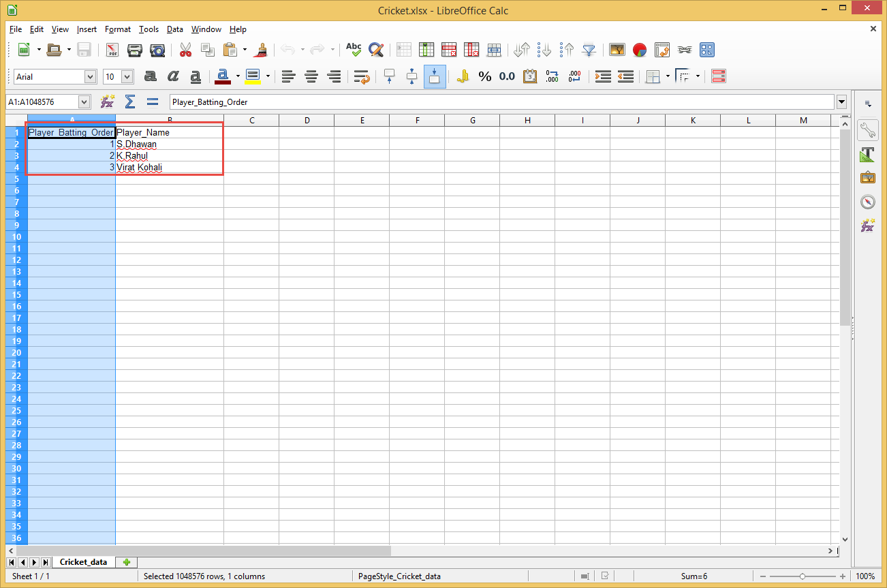Click the Merge Cells icon
The image size is (887, 588).
(494, 50)
